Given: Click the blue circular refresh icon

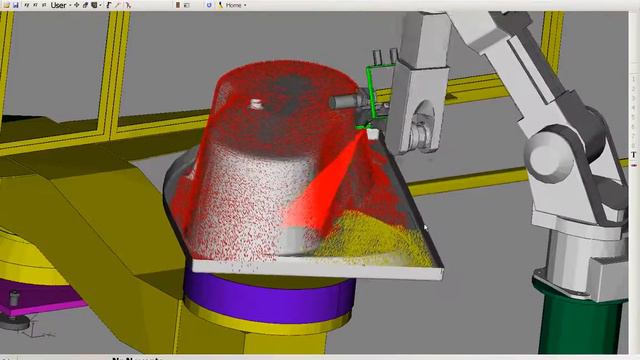Looking at the screenshot, I should point(209,5).
